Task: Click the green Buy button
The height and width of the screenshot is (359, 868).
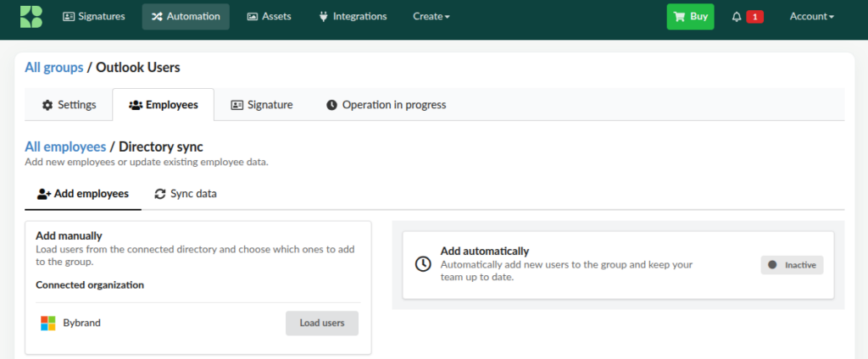Action: (x=690, y=17)
